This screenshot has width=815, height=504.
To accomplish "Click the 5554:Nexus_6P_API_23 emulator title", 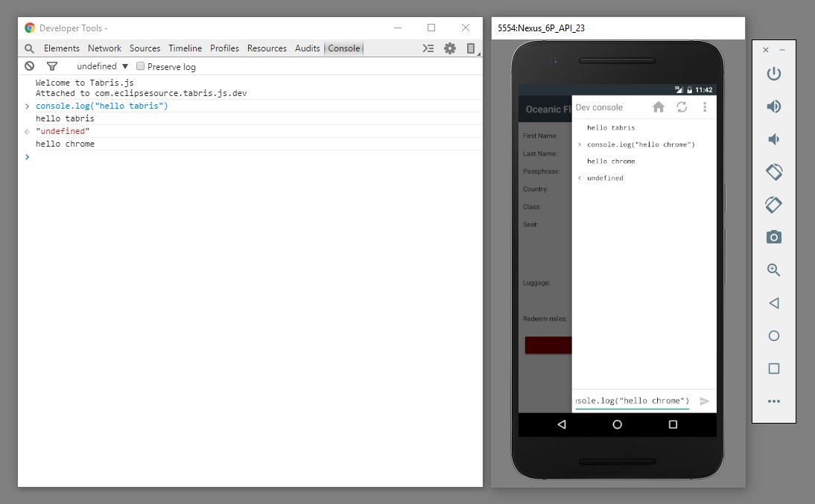I will [541, 28].
